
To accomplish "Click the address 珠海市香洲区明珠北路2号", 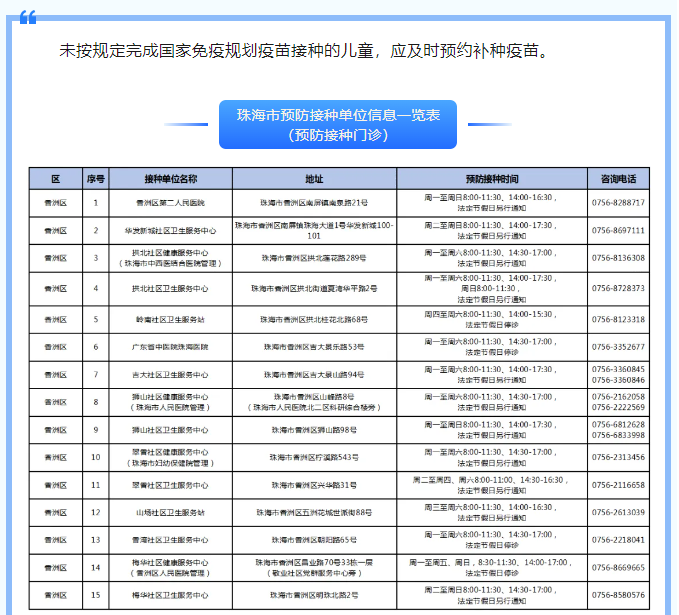I will click(314, 596).
